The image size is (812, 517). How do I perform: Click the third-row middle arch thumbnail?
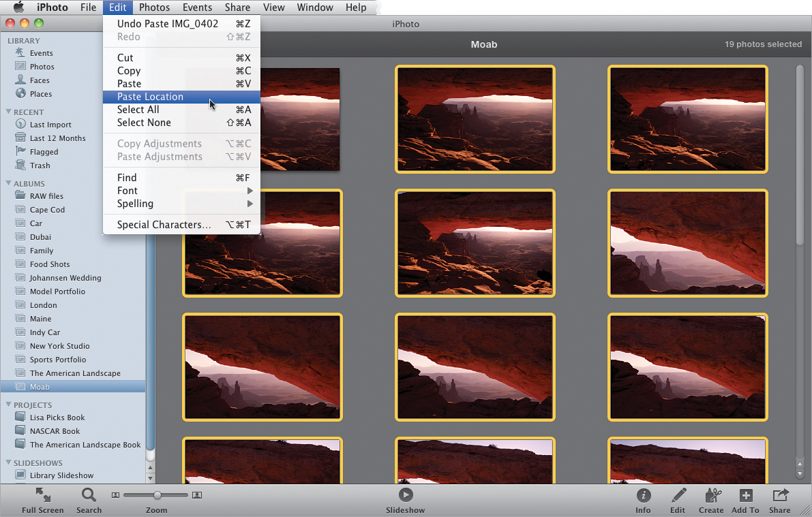(475, 367)
